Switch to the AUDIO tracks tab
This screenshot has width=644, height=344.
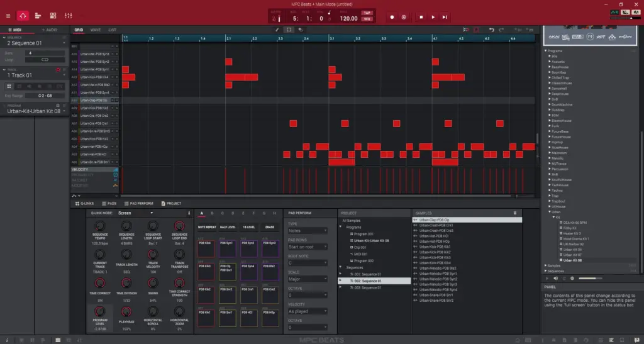(x=50, y=30)
